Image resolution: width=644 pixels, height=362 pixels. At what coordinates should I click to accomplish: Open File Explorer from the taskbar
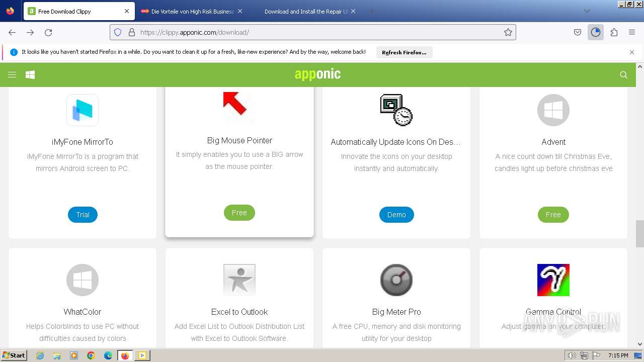click(57, 355)
